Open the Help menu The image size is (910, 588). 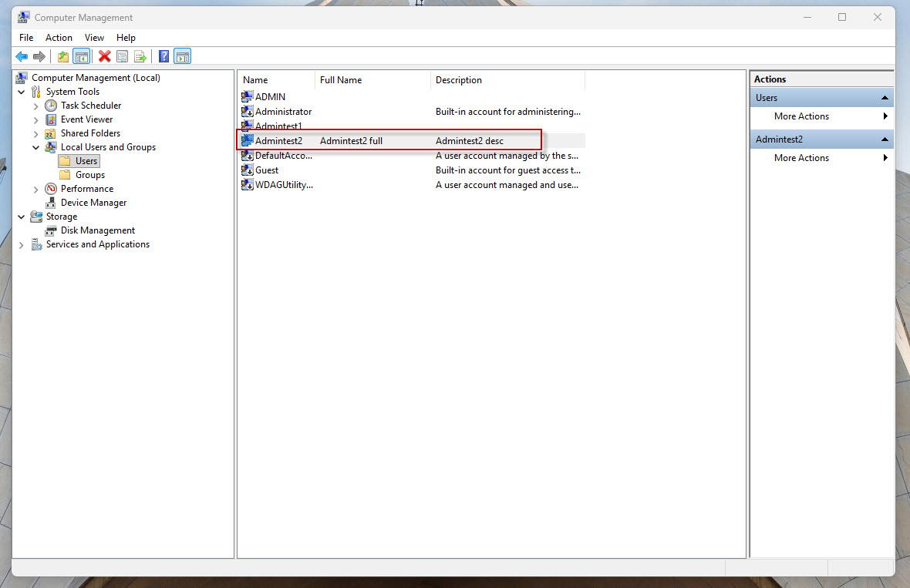point(126,38)
